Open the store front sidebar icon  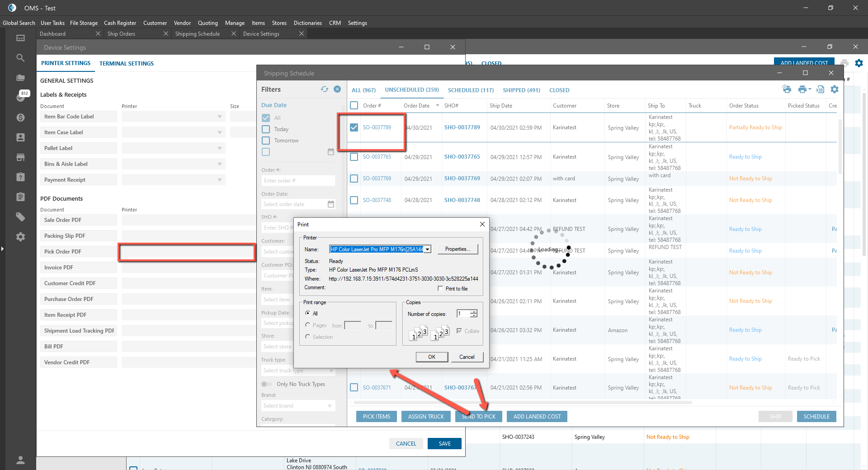(x=20, y=157)
